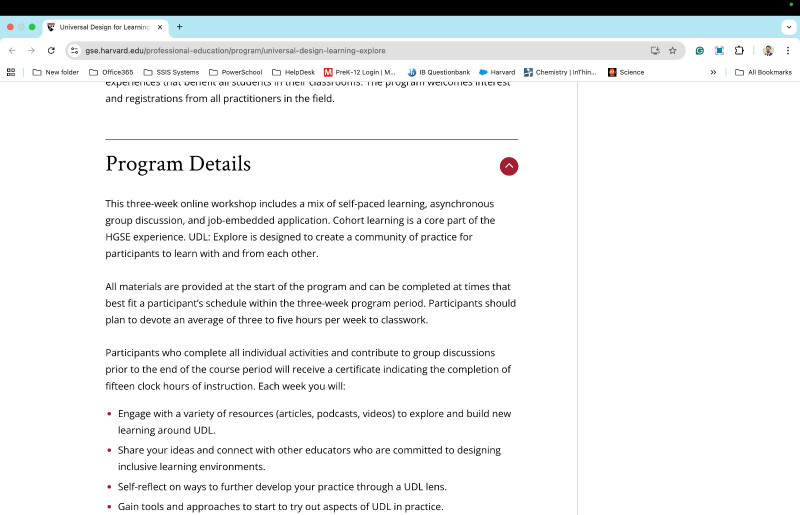Click the install app icon in address bar
This screenshot has width=800, height=515.
click(x=655, y=50)
